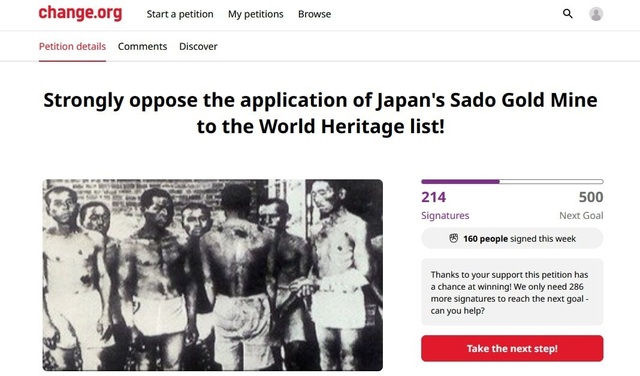Switch to the Petition details tab
Viewport: 640px width, 376px height.
[72, 47]
